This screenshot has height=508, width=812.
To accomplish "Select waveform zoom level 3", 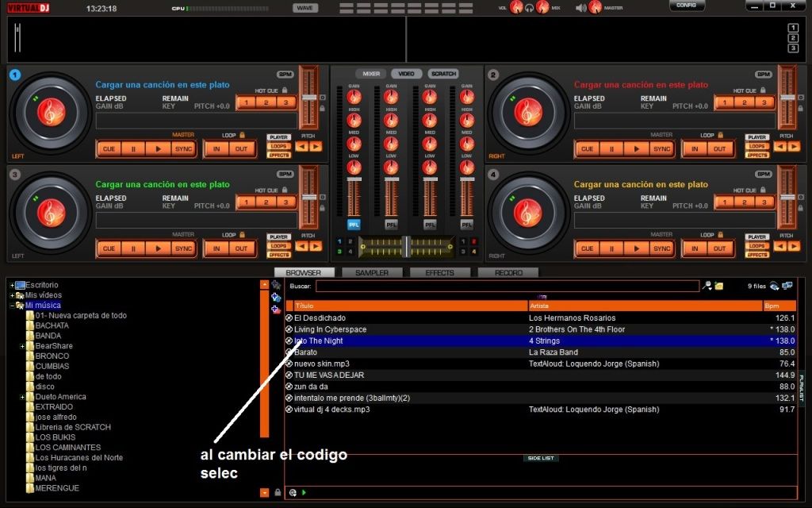I will [793, 48].
